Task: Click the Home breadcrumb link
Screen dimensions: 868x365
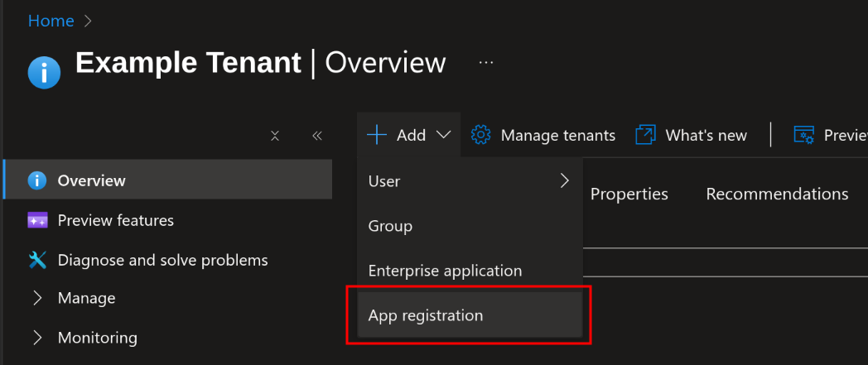Action: pyautogui.click(x=51, y=22)
